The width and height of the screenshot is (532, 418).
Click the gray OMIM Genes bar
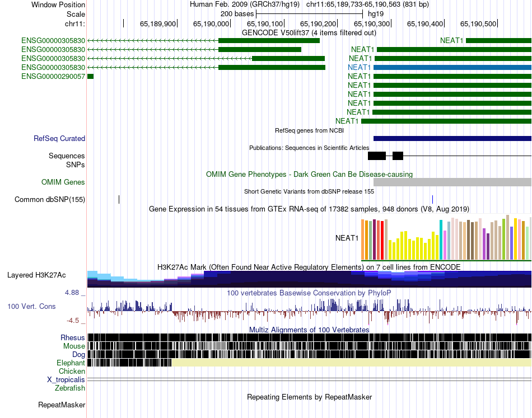pyautogui.click(x=452, y=182)
